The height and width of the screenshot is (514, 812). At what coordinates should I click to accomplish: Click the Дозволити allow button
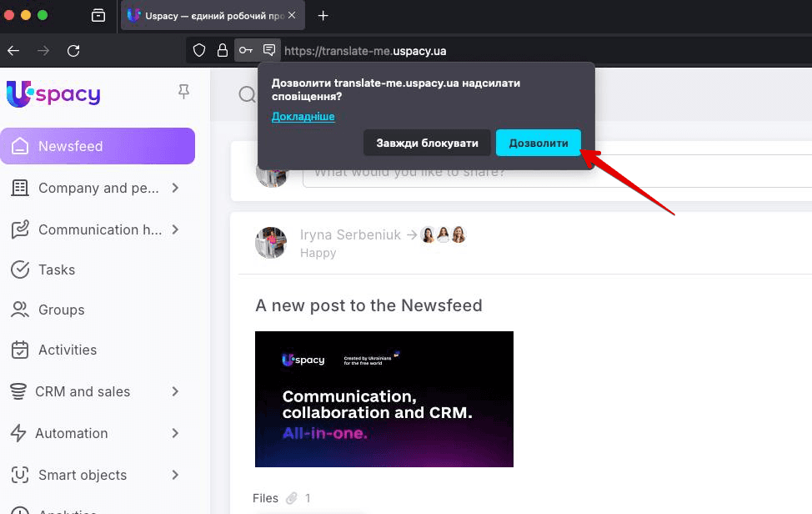pyautogui.click(x=539, y=143)
